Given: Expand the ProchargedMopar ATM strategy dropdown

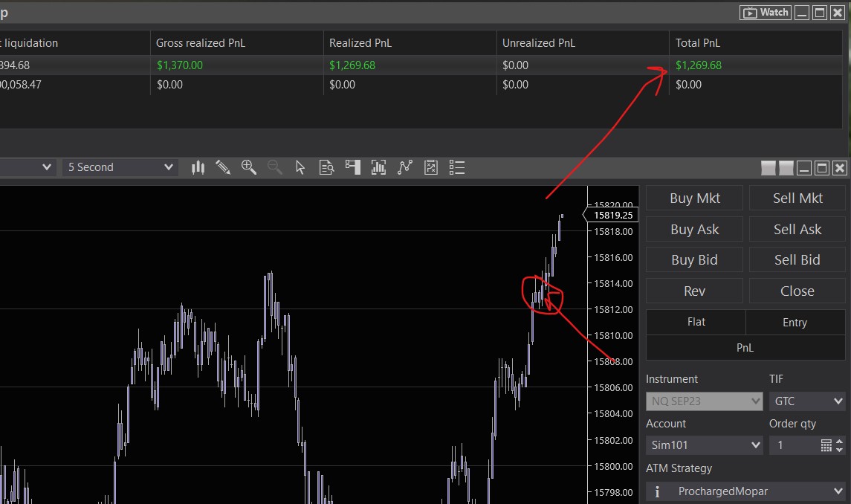Looking at the screenshot, I should point(745,491).
